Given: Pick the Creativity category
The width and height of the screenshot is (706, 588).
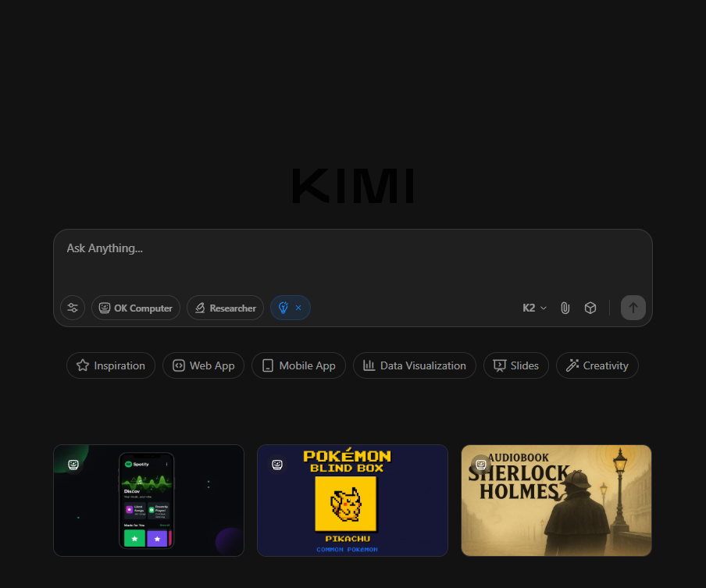Looking at the screenshot, I should click(x=597, y=365).
